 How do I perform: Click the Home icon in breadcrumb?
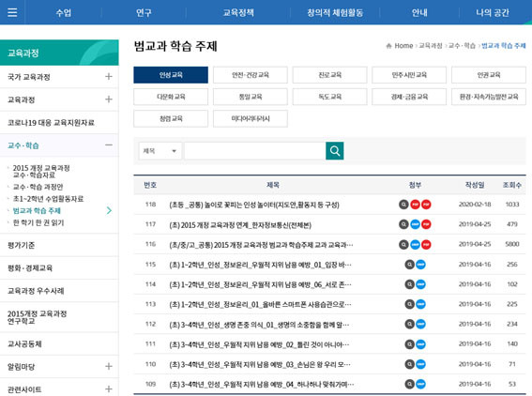(x=388, y=46)
